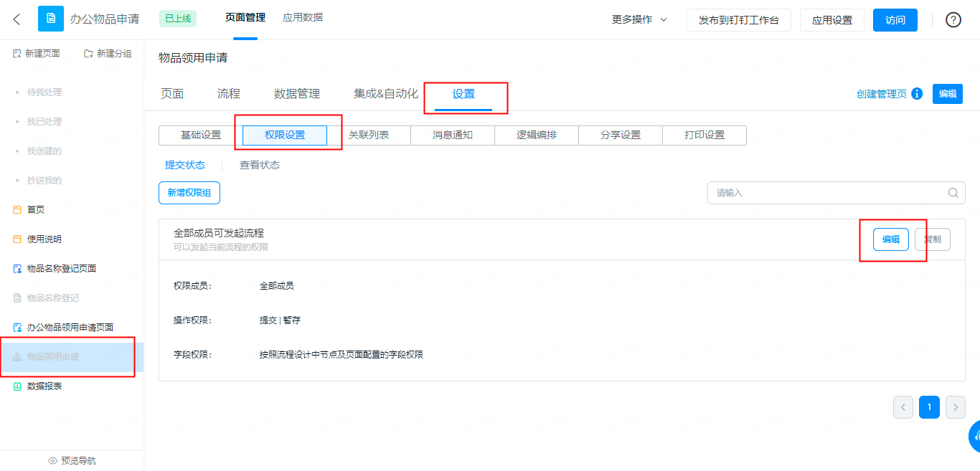Open 物品名称登记 in sidebar

pyautogui.click(x=53, y=298)
